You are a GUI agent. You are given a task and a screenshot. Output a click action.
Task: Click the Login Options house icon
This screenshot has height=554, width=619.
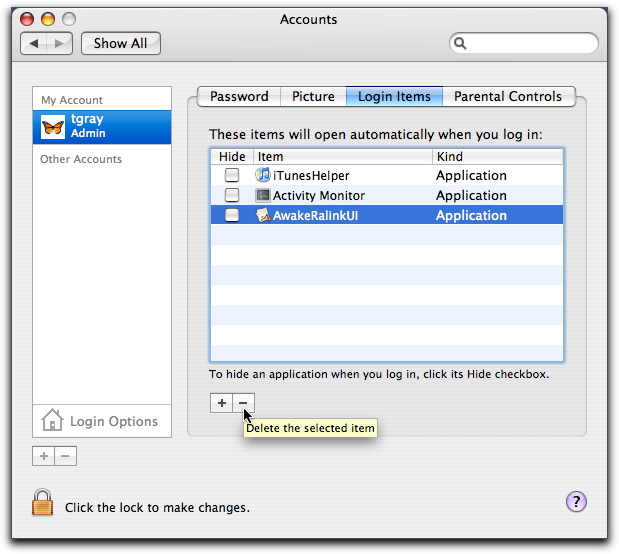(x=52, y=421)
